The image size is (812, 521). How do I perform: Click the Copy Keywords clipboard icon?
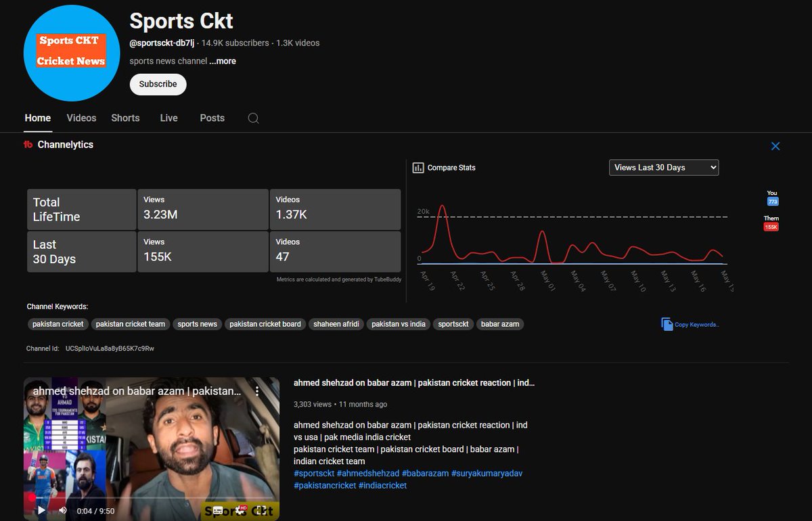pos(667,324)
